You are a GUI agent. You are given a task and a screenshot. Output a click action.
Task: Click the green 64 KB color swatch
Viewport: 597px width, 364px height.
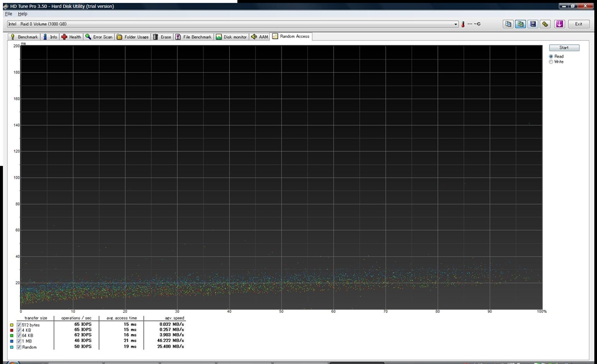[x=12, y=336]
